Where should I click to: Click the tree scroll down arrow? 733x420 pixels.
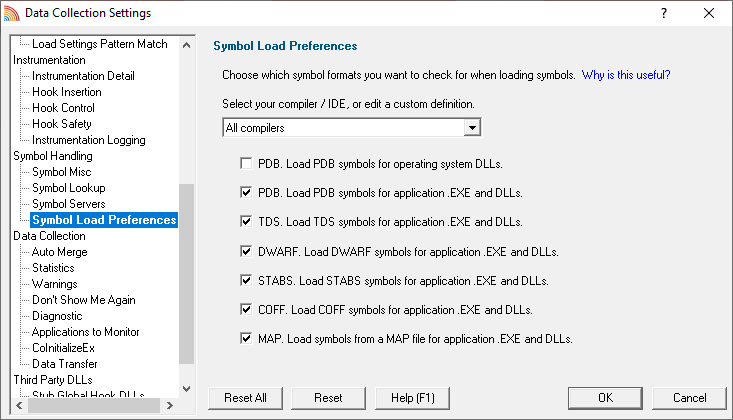187,389
